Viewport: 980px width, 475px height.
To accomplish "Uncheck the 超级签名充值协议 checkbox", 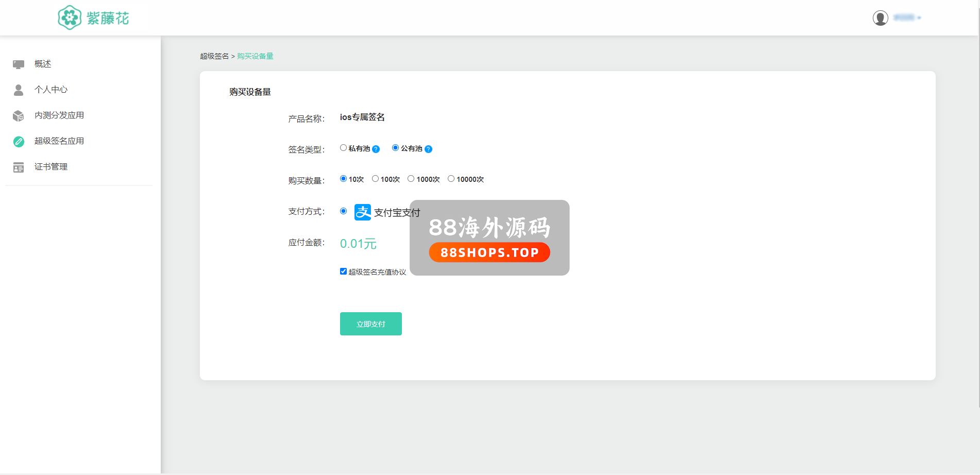I will 343,272.
